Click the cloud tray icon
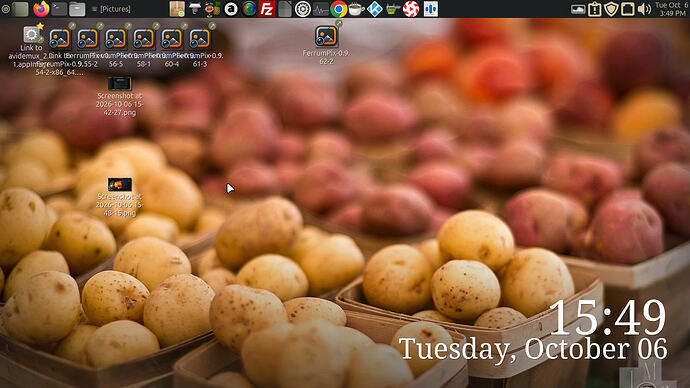Viewport: 690px width, 388px height. click(x=578, y=9)
